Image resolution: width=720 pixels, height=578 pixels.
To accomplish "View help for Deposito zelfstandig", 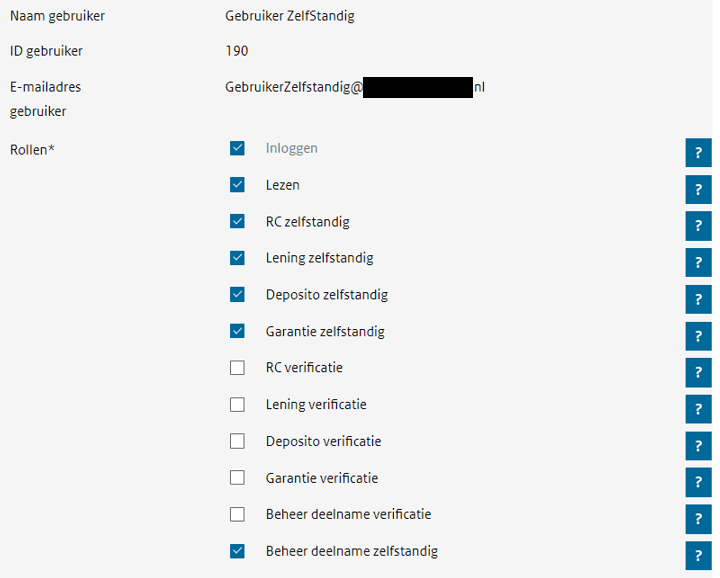I will click(x=698, y=299).
